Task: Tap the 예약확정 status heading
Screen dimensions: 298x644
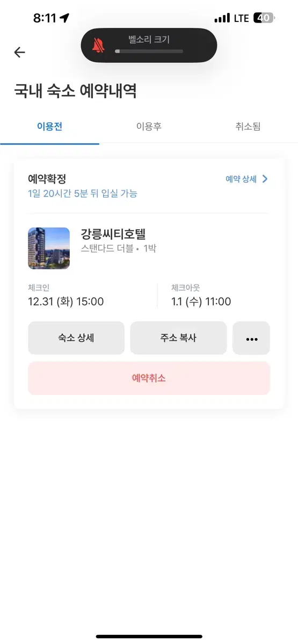Action: coord(47,179)
